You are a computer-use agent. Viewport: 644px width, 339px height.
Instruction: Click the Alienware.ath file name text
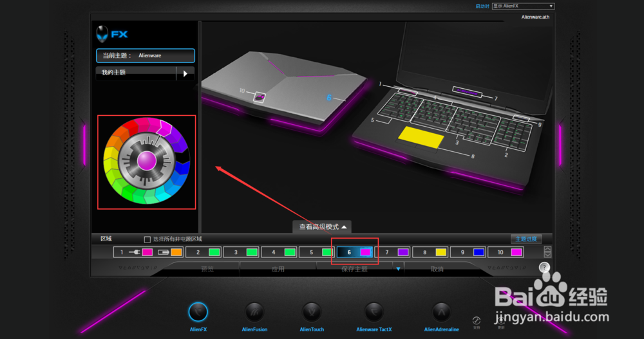535,17
